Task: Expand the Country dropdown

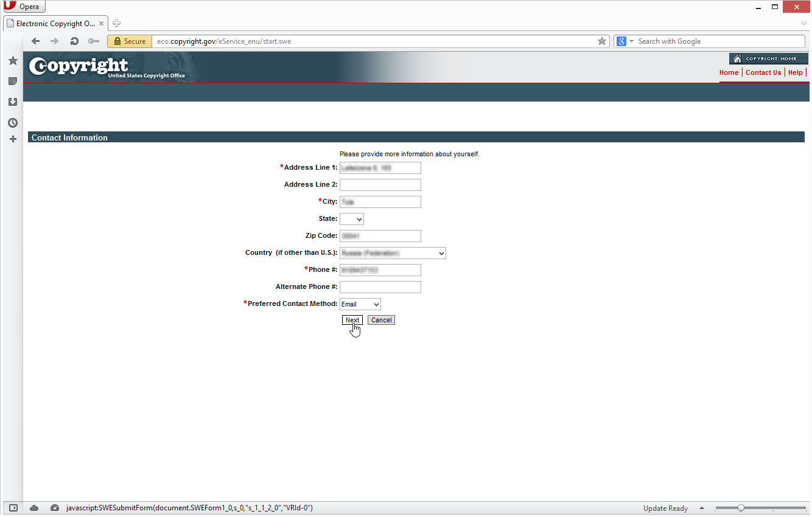Action: coord(393,253)
